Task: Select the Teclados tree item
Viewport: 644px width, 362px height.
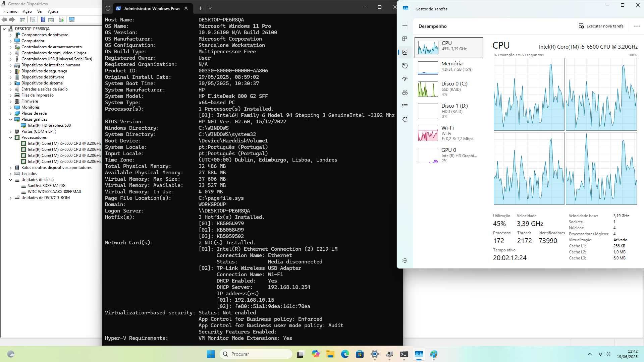Action: point(29,174)
